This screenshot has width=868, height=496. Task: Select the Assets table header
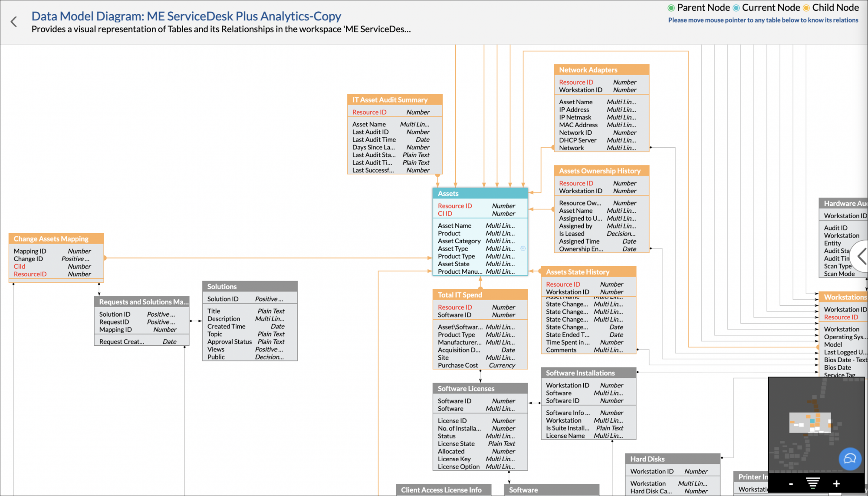click(x=480, y=194)
